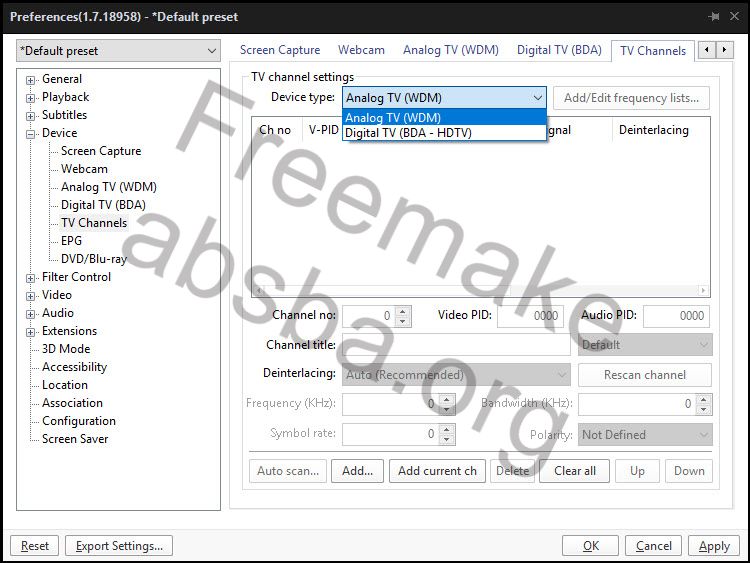Choose Analog TV (WDM) from dropdown list

(x=444, y=117)
